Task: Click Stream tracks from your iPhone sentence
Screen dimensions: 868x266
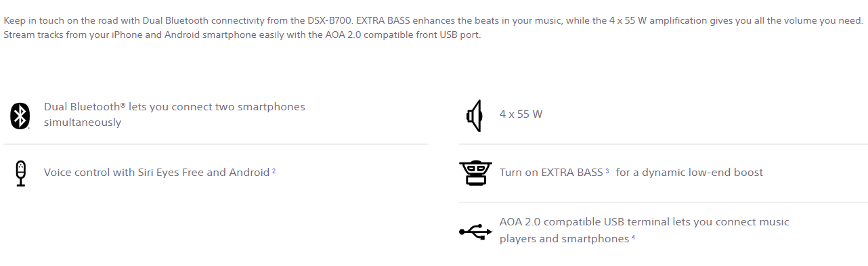Action: (x=242, y=35)
